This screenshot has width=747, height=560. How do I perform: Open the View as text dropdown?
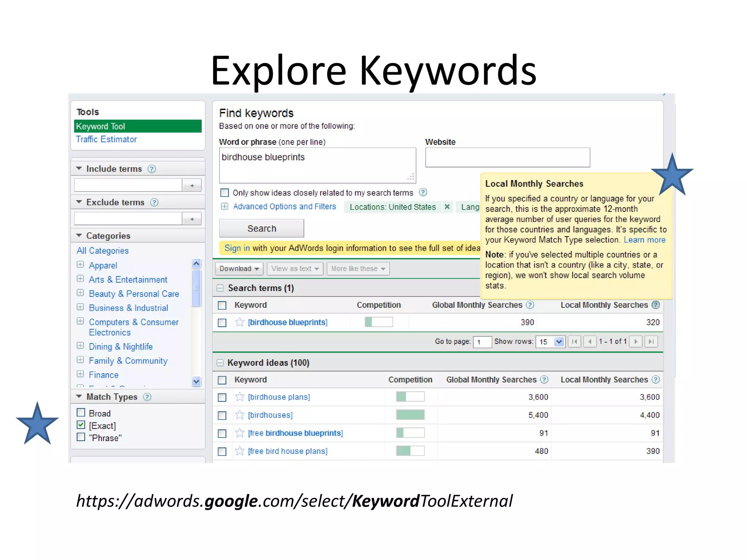point(295,269)
